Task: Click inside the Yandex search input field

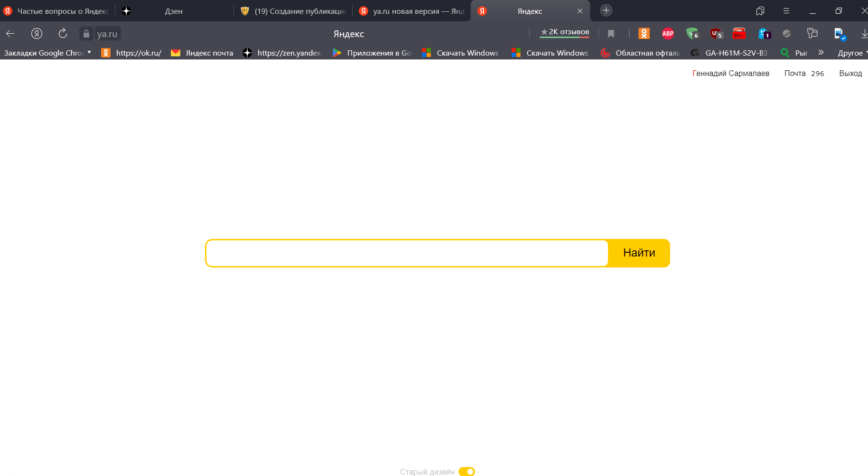Action: point(407,253)
